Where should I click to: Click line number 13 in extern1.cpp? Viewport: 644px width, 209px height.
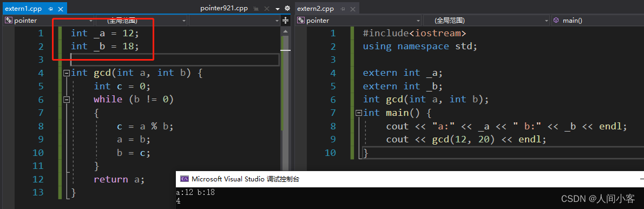38,192
